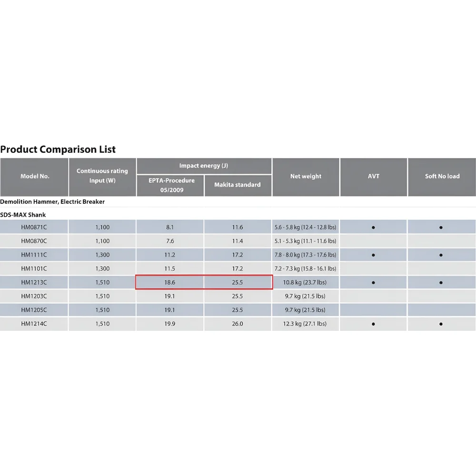Click the Impact energy (J) header
The height and width of the screenshot is (476, 476).
204,166
